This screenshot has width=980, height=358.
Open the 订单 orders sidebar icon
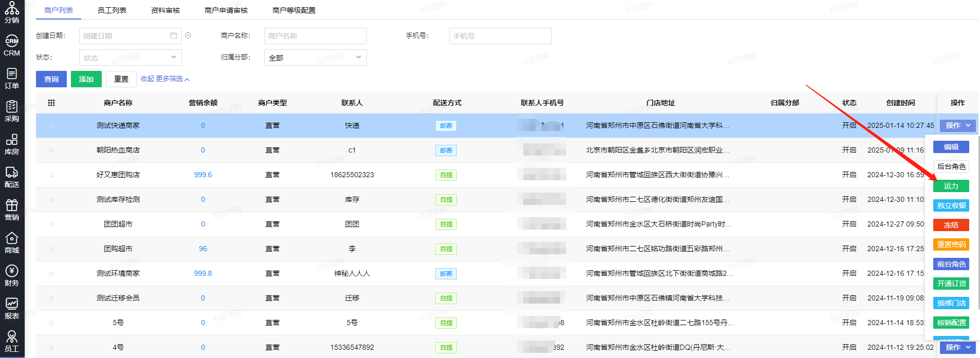tap(12, 79)
